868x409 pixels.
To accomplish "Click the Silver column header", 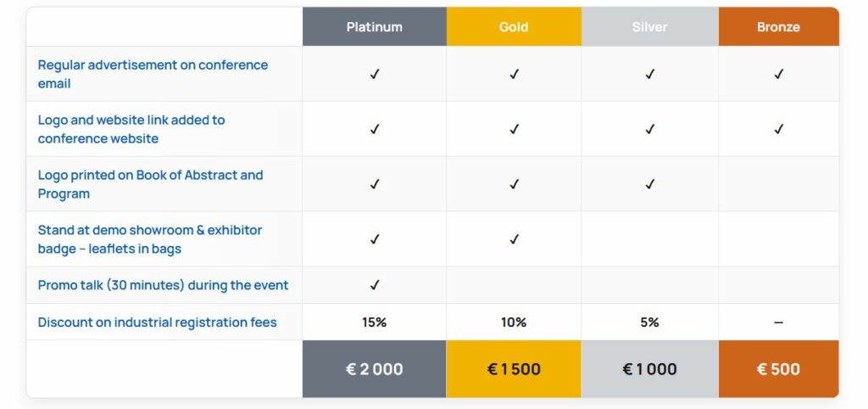I will tap(649, 27).
